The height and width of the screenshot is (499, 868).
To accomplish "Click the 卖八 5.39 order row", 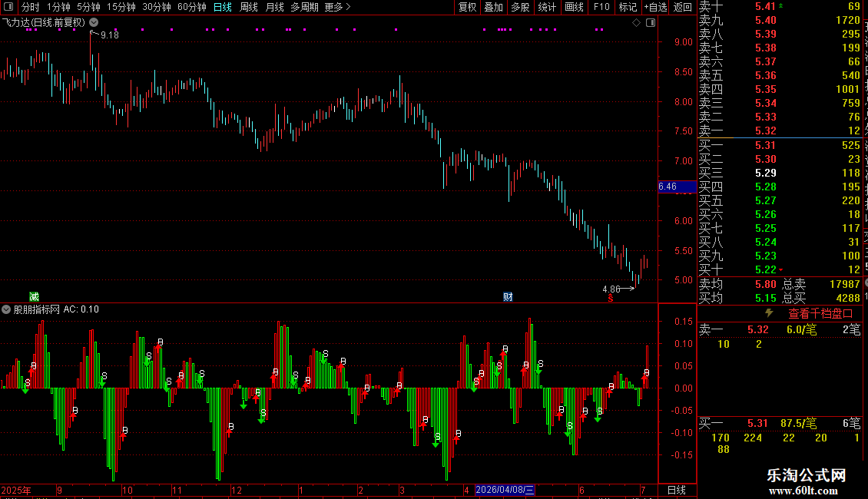I will (x=780, y=35).
